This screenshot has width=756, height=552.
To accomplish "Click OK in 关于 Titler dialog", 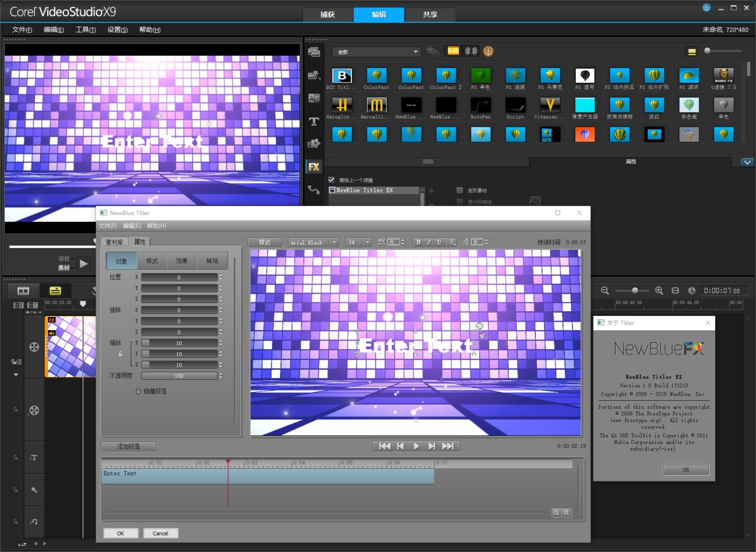I will 686,470.
